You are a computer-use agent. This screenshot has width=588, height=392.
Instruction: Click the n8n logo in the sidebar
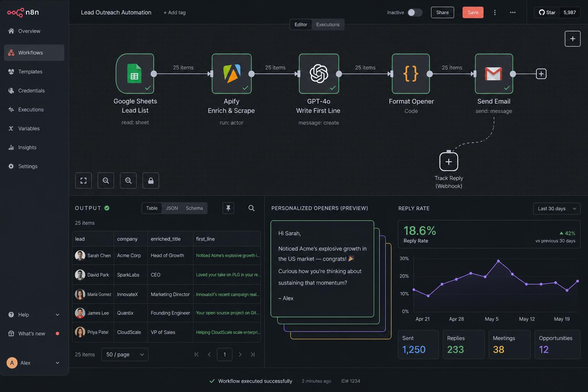pyautogui.click(x=23, y=12)
